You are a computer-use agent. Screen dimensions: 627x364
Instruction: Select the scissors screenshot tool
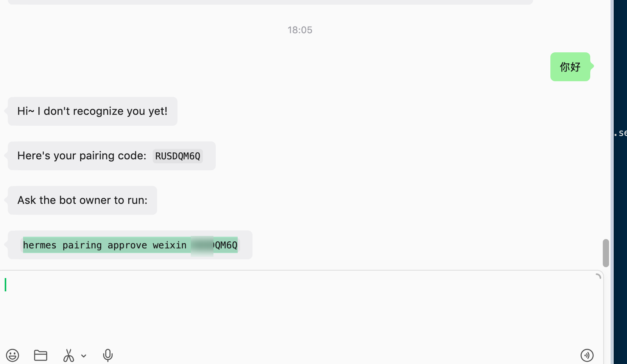68,355
